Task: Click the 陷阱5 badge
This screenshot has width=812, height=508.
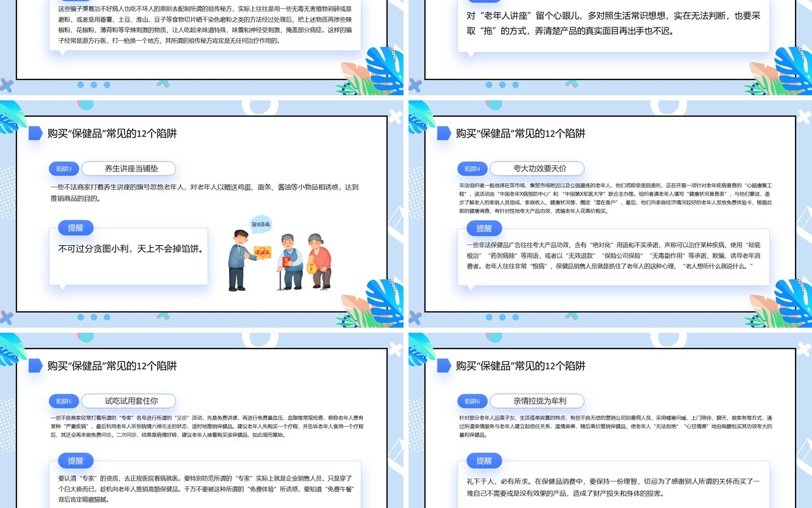Action: (64, 401)
